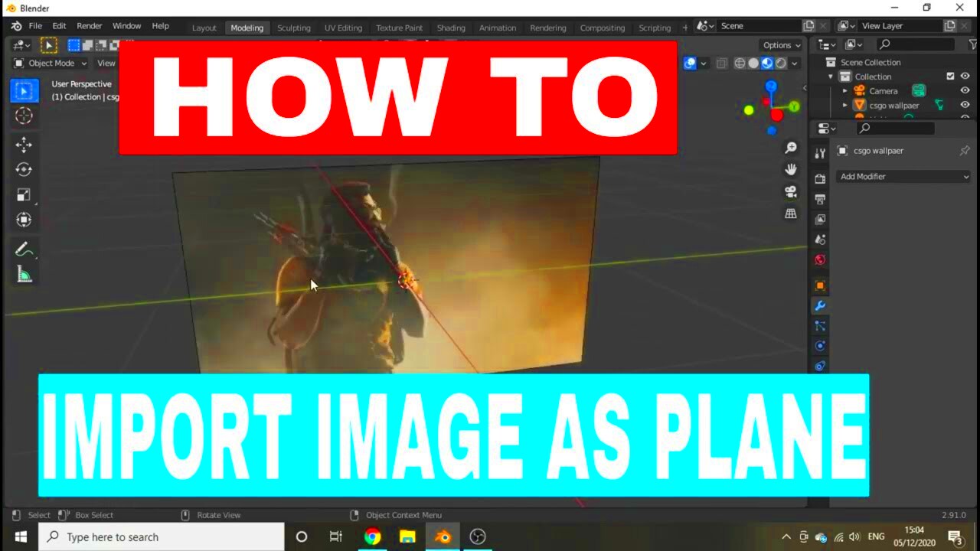The width and height of the screenshot is (980, 551).
Task: Open shading options dropdown arrow
Action: click(x=795, y=64)
